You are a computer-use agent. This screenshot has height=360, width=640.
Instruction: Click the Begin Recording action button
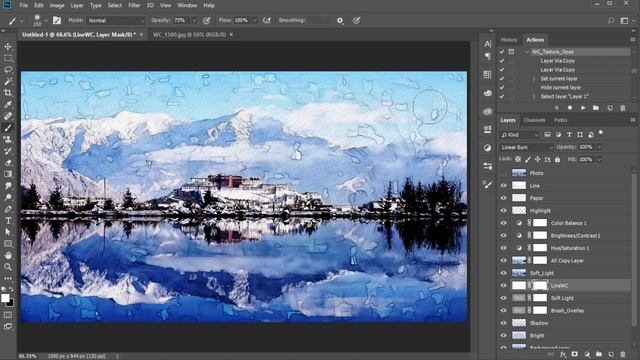pos(570,108)
